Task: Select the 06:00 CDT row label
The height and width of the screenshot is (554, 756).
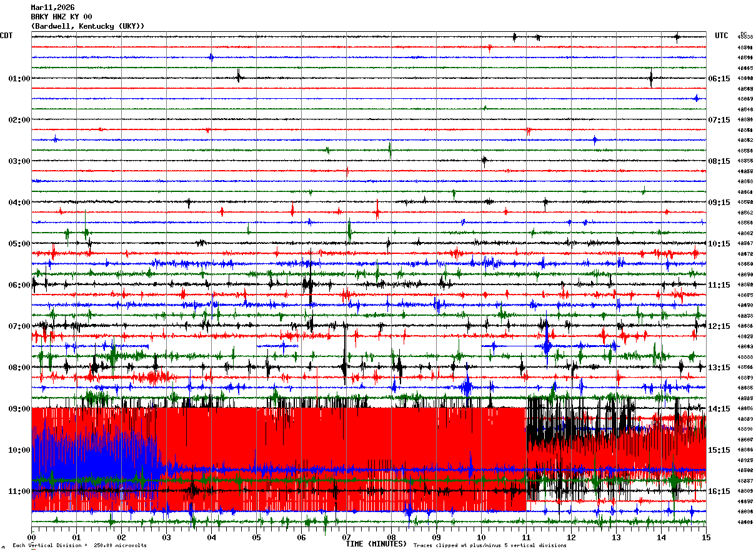Action: click(x=19, y=285)
